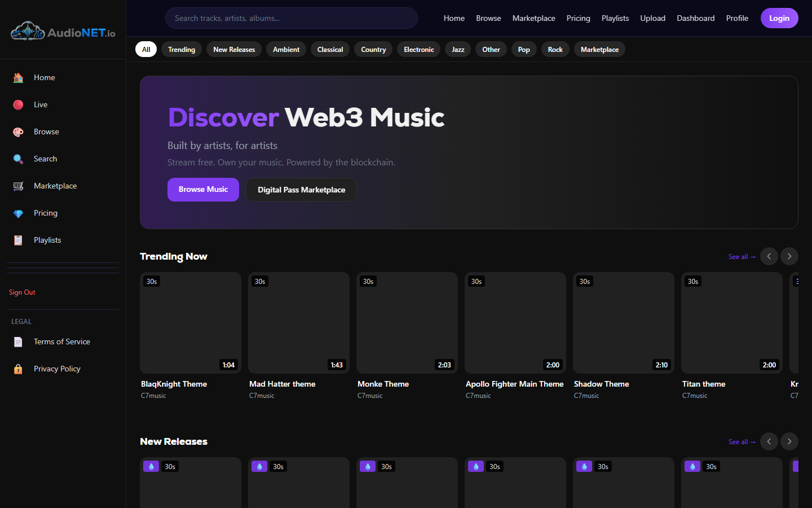812x508 pixels.
Task: Select the All genre filter chip
Action: [146, 50]
